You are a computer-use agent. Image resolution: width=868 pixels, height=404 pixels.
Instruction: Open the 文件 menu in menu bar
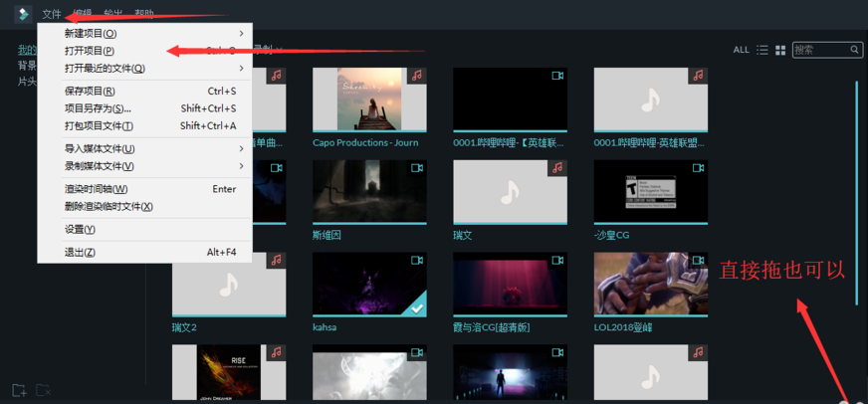52,14
